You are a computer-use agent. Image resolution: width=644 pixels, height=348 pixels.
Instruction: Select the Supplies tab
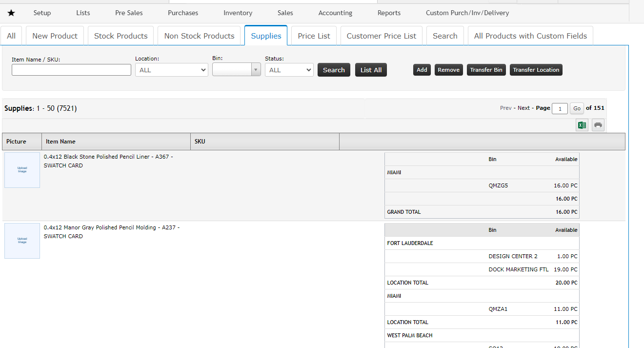tap(266, 36)
